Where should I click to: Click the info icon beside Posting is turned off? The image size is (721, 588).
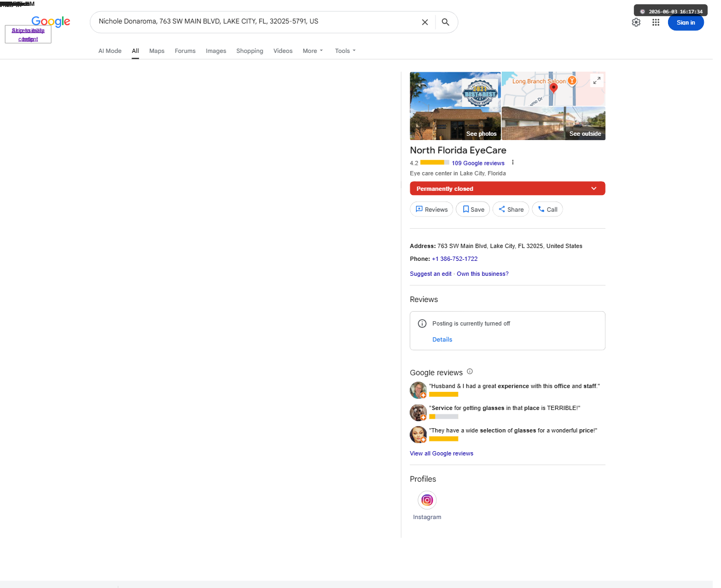click(x=422, y=323)
